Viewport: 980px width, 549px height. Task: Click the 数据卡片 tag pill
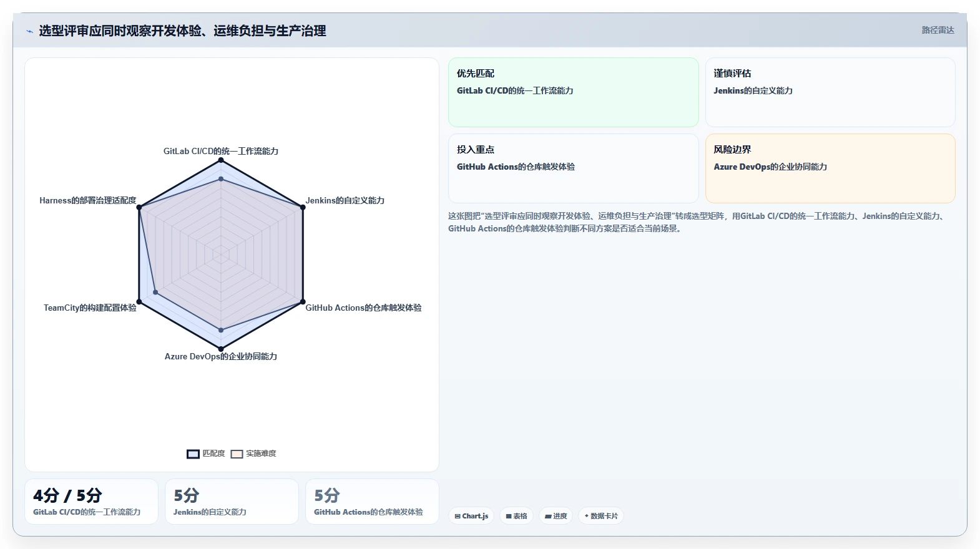[600, 516]
